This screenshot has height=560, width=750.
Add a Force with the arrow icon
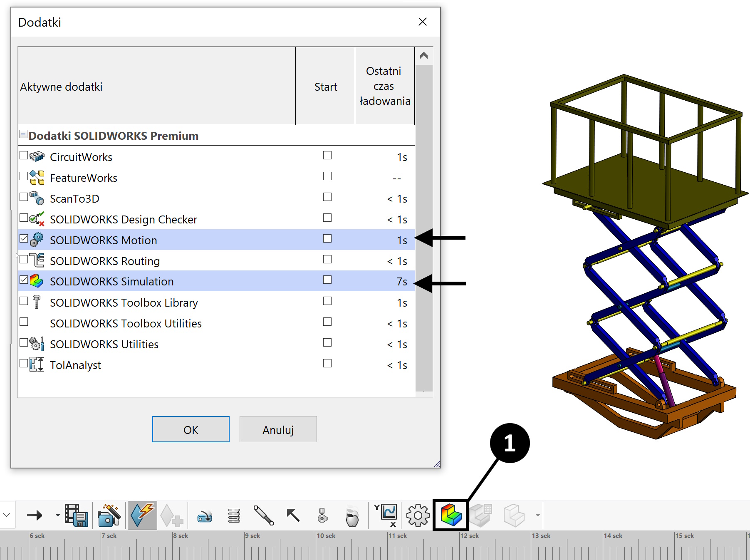tap(293, 515)
